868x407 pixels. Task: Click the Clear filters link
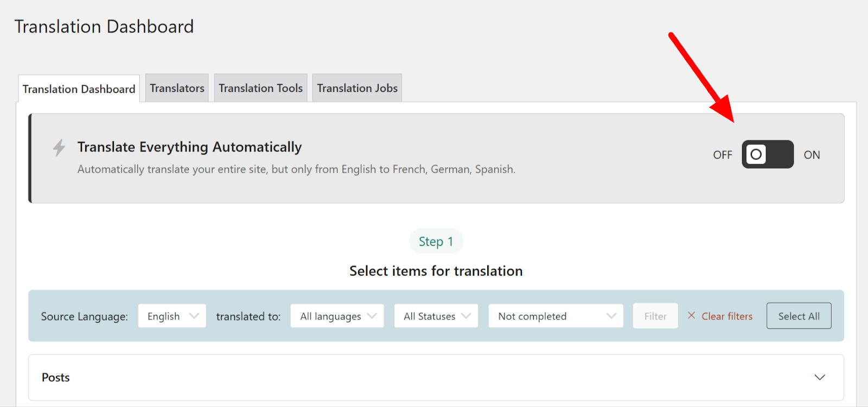[x=727, y=316]
